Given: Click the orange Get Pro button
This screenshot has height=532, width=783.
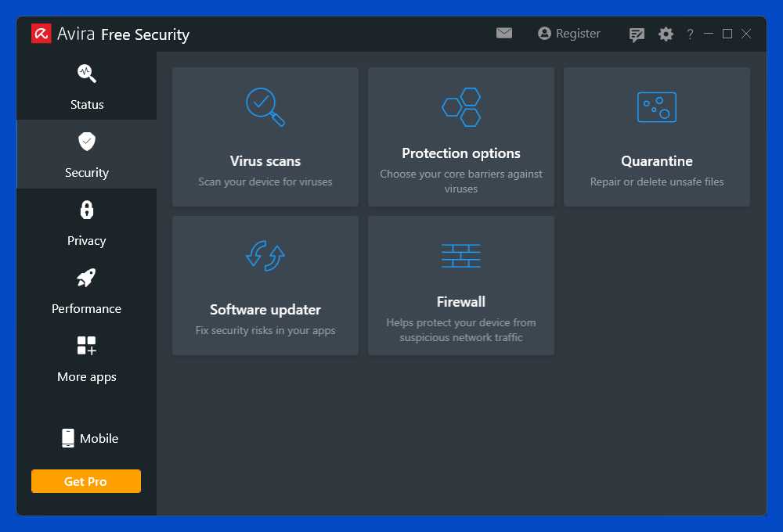Looking at the screenshot, I should coord(86,481).
